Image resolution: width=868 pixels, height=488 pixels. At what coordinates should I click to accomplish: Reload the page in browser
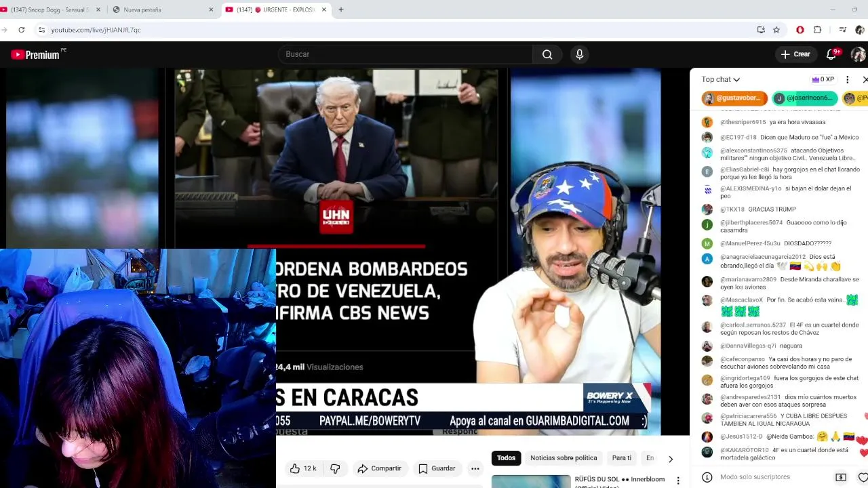[22, 30]
